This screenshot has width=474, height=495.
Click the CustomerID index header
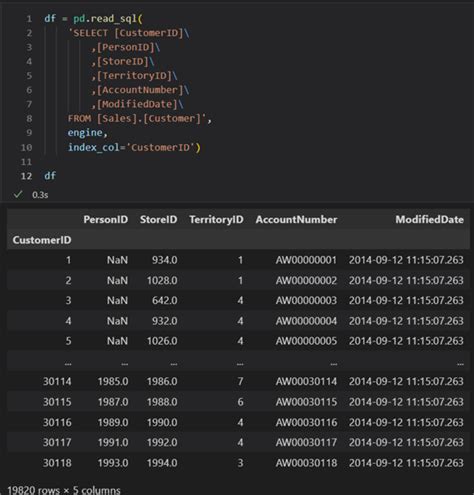[x=42, y=240]
